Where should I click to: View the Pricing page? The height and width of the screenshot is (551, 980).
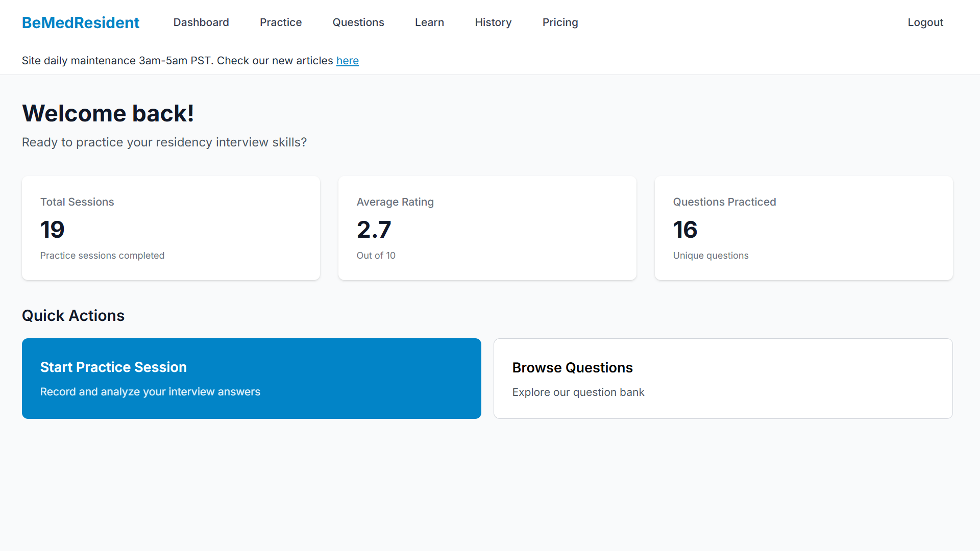click(x=560, y=22)
